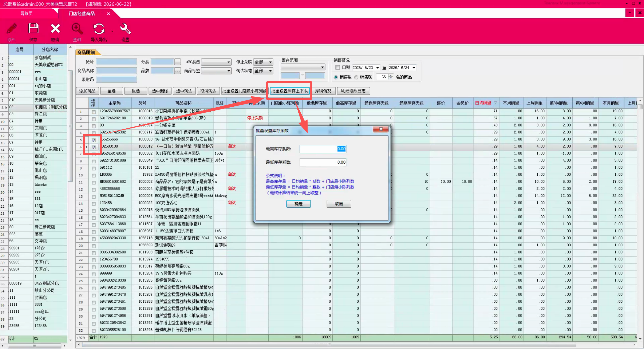Click the 主条码 column header

point(115,103)
